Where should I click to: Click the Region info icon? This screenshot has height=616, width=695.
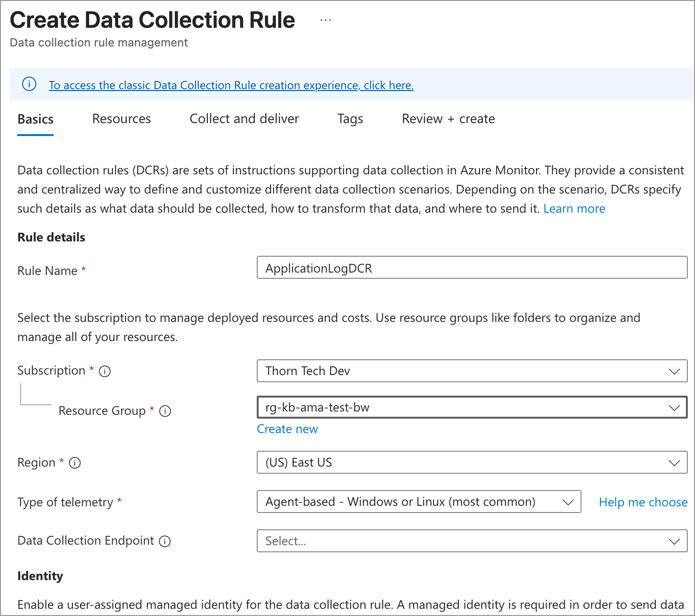coord(75,463)
